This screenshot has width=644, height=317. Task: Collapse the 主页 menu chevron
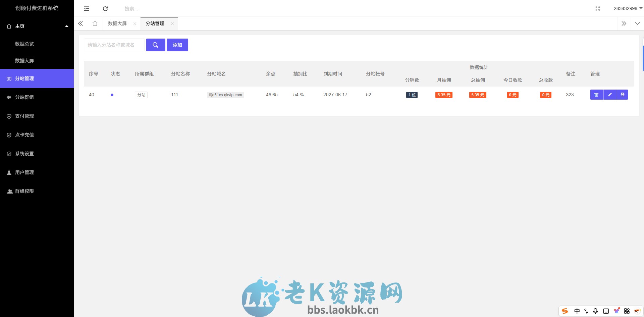coord(66,26)
